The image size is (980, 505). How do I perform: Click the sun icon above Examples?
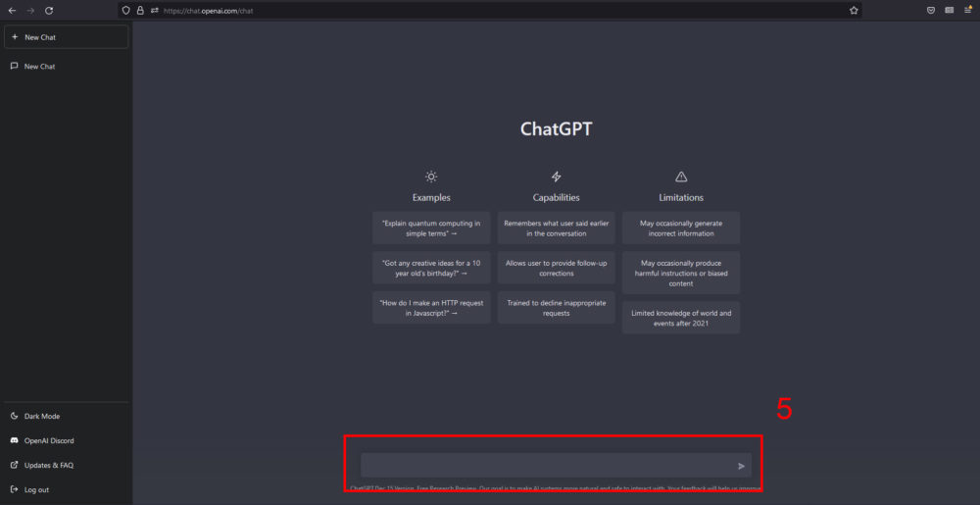click(x=431, y=177)
